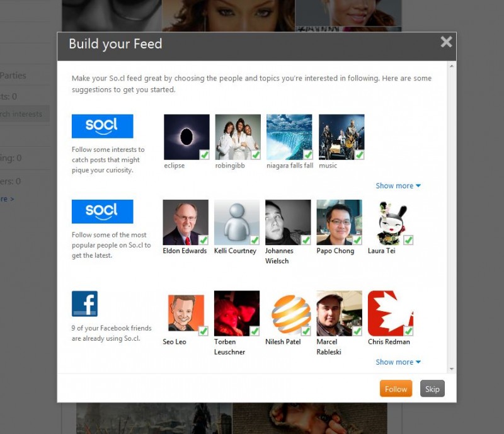This screenshot has height=434, width=504.
Task: Uncheck Nilesh Patel follow checkbox
Action: (x=306, y=331)
